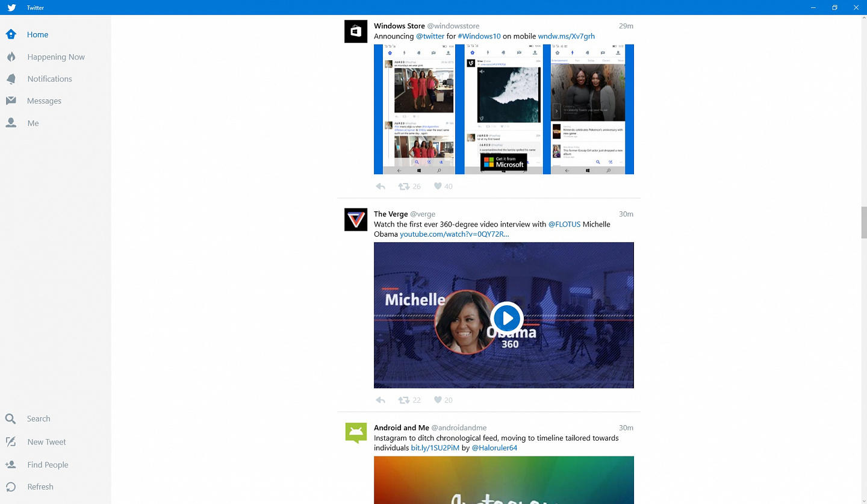The width and height of the screenshot is (867, 504).
Task: Select Notifications in the sidebar
Action: click(x=49, y=79)
